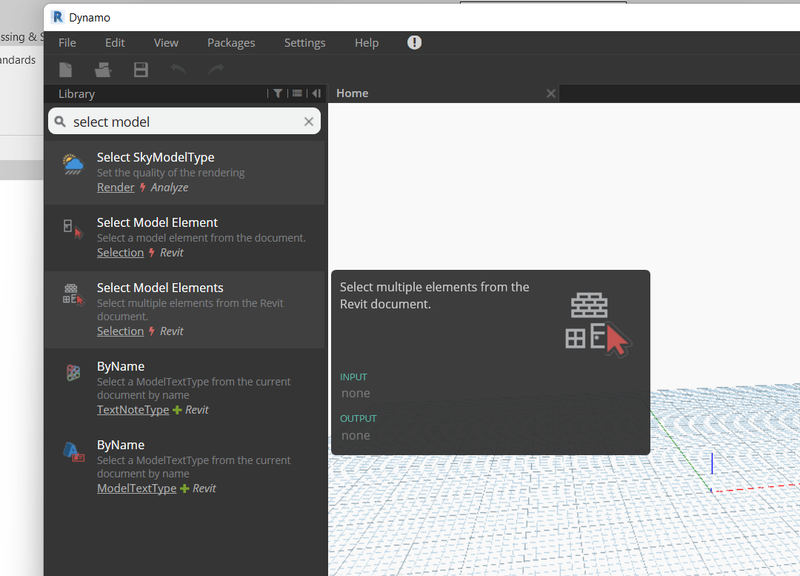The image size is (800, 576).
Task: Click the Select SkyModelType weather icon
Action: [x=73, y=164]
